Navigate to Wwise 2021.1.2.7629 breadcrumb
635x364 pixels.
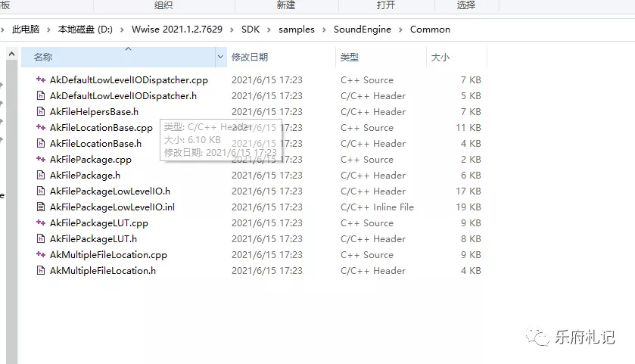[177, 30]
